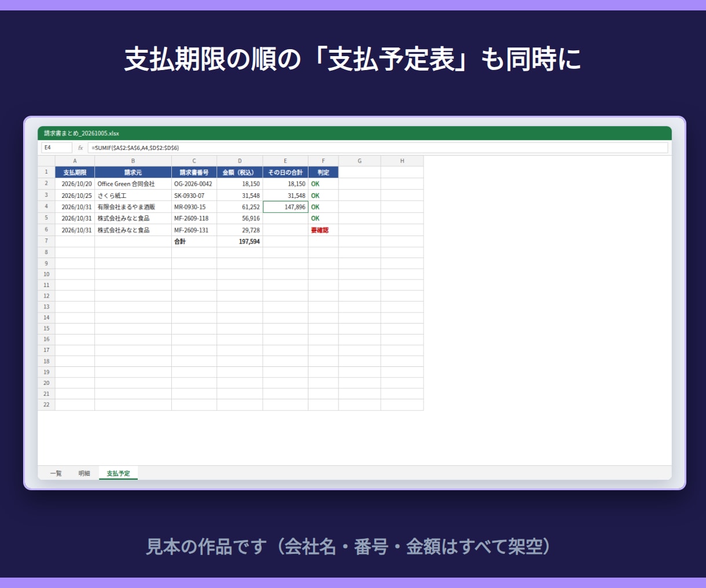
Task: Click the 請求書まとめ_20261005.xlsx title
Action: [82, 133]
